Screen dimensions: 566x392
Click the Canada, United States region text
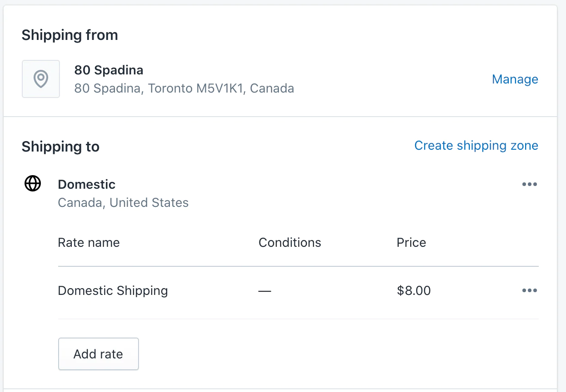coord(123,202)
